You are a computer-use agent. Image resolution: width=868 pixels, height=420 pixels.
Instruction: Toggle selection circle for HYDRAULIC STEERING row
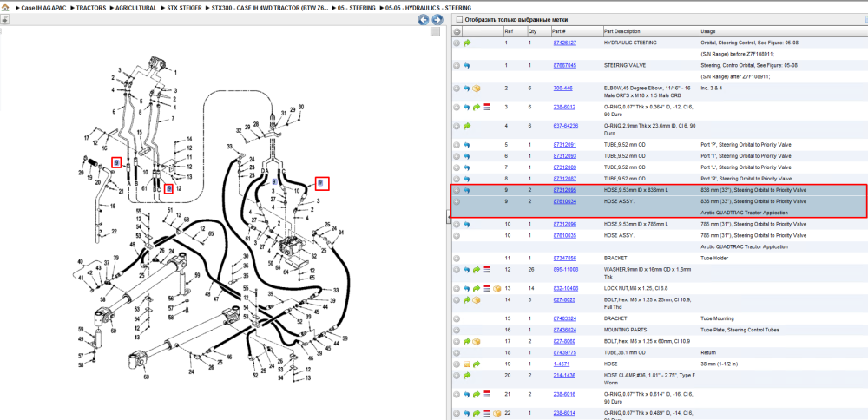(457, 43)
